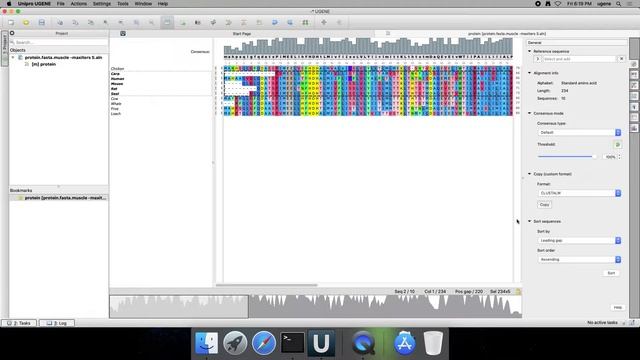
Task: Select the Chicken sequence name
Action: pos(118,69)
